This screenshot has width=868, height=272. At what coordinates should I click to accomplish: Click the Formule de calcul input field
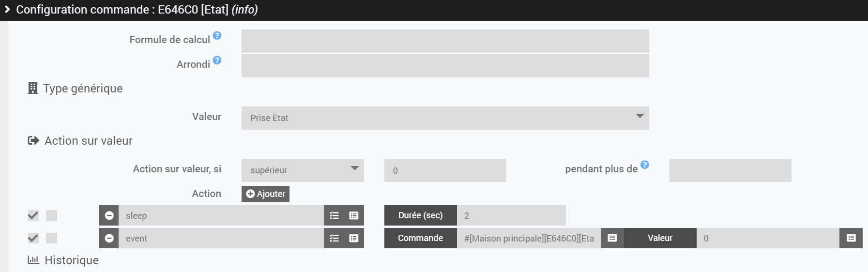pyautogui.click(x=445, y=41)
